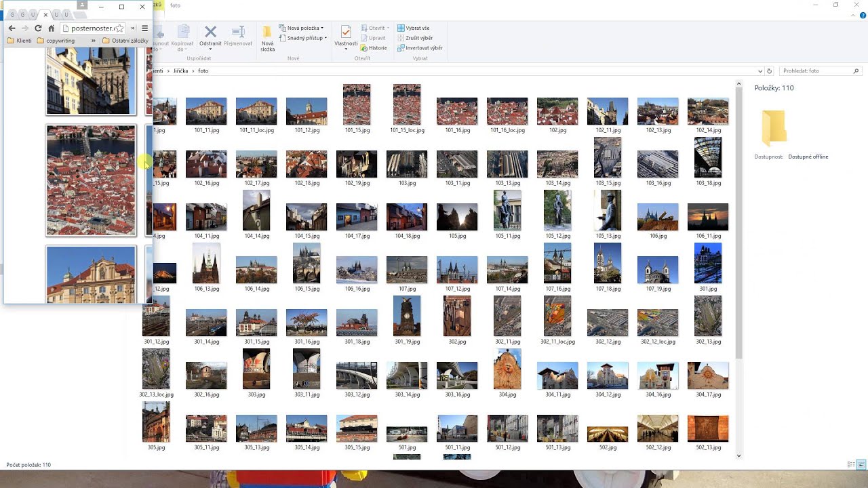Select the 106_16.jpg thumbnail
Screen dimensions: 868x488
pos(357,270)
